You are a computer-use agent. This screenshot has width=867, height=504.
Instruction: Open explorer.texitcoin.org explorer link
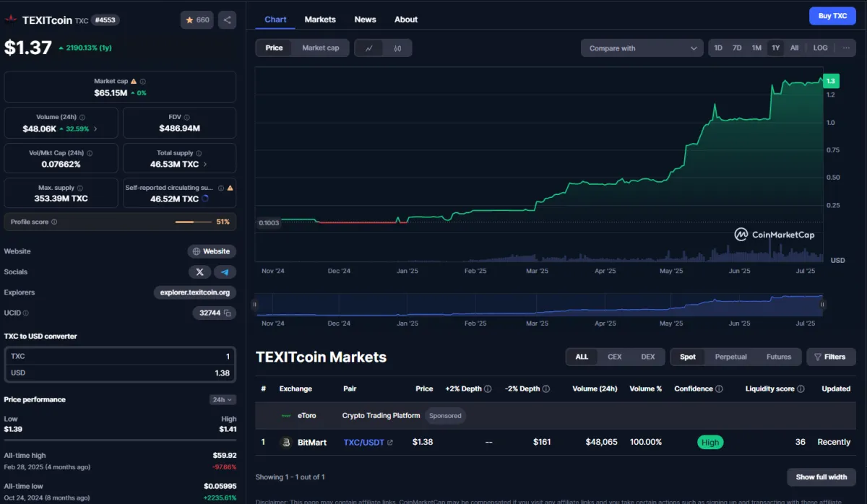point(195,292)
